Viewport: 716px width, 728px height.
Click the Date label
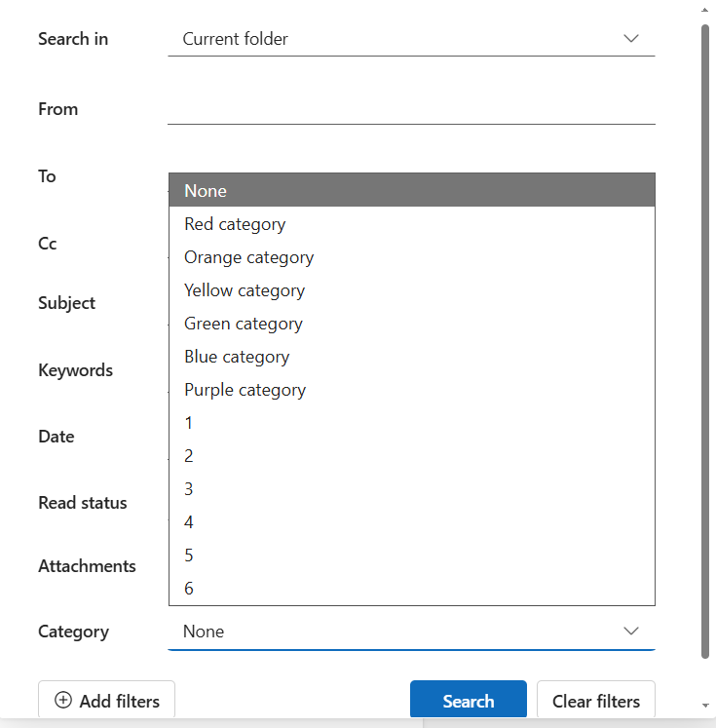tap(57, 437)
